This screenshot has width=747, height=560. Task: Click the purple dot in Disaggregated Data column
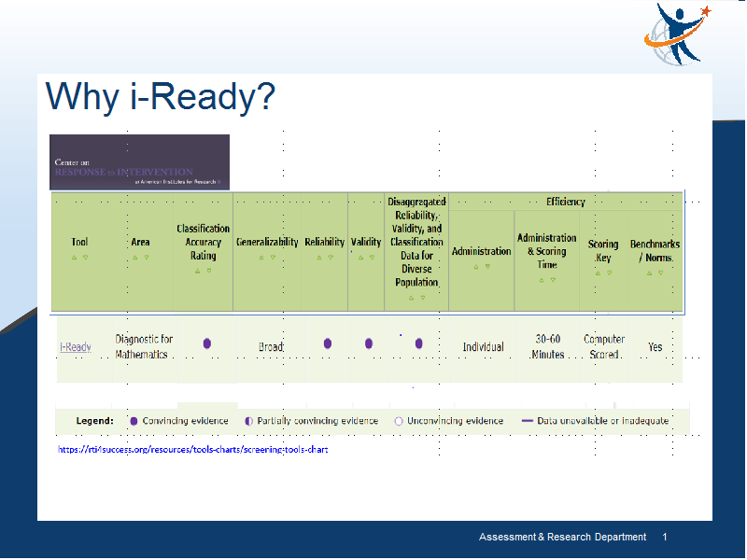pyautogui.click(x=418, y=343)
